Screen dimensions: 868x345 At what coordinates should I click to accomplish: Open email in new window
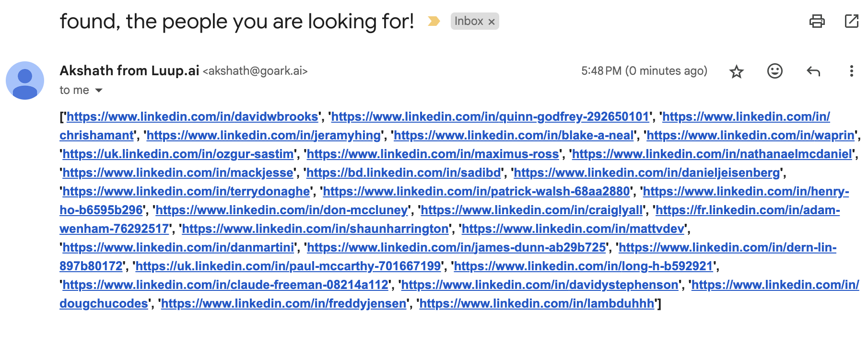tap(852, 21)
